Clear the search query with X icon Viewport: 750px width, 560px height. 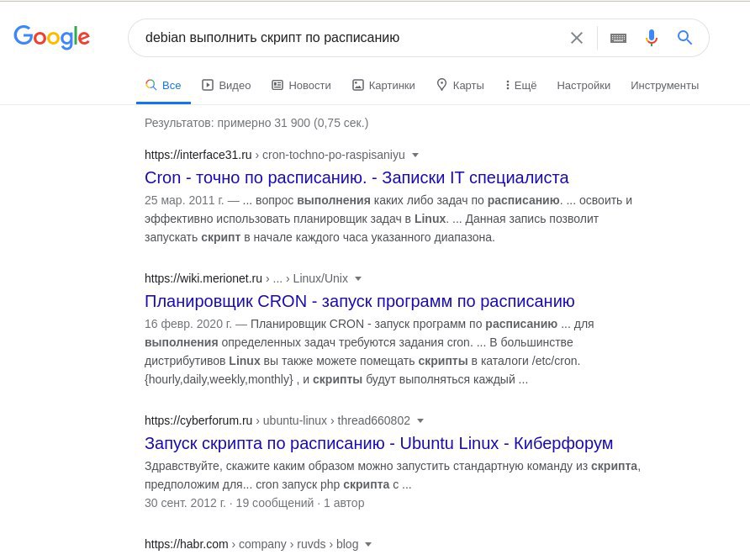pyautogui.click(x=576, y=38)
